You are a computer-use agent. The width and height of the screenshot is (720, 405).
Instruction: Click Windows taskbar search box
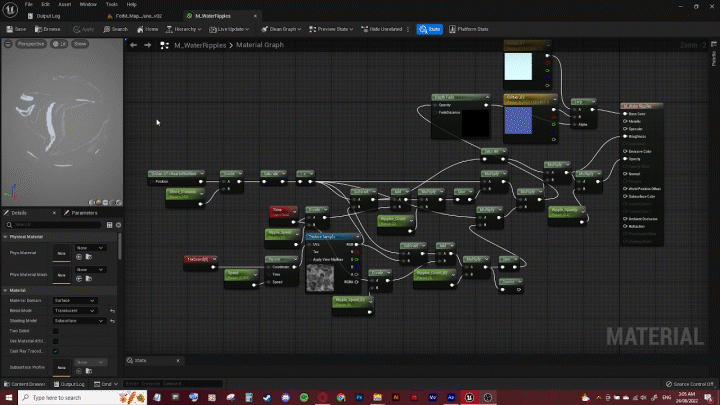82,397
